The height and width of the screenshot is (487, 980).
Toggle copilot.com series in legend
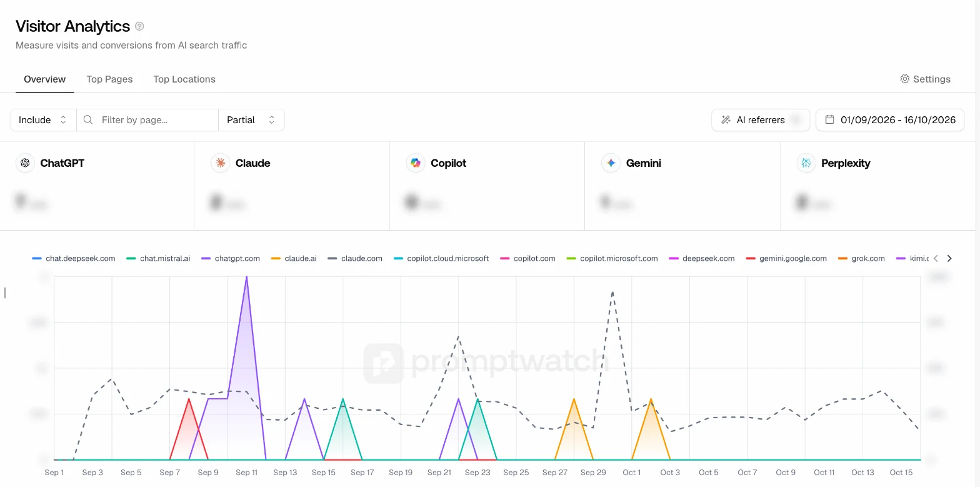pyautogui.click(x=528, y=258)
